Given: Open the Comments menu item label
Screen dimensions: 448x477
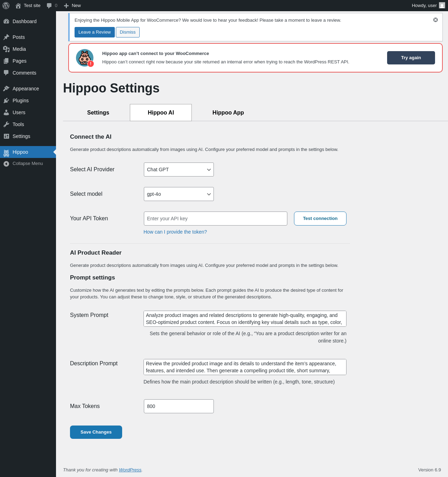Looking at the screenshot, I should click(24, 73).
